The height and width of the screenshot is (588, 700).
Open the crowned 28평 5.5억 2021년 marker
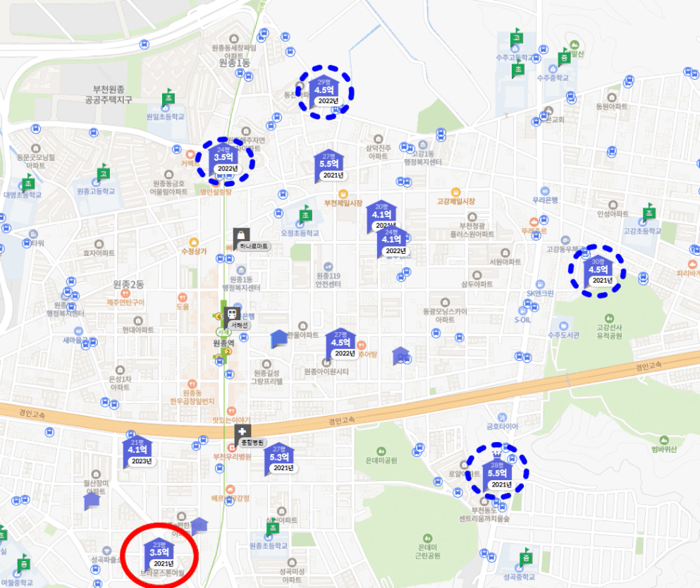click(497, 473)
